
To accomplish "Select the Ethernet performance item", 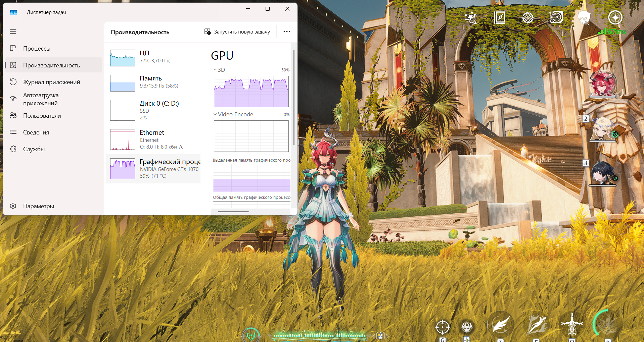I will [153, 139].
